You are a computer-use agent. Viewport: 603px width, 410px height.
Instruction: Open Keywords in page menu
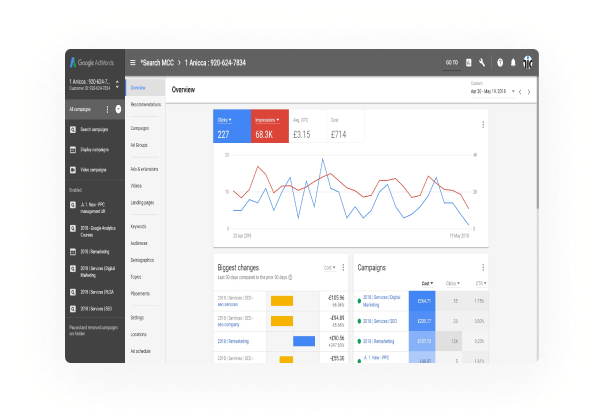pos(138,227)
